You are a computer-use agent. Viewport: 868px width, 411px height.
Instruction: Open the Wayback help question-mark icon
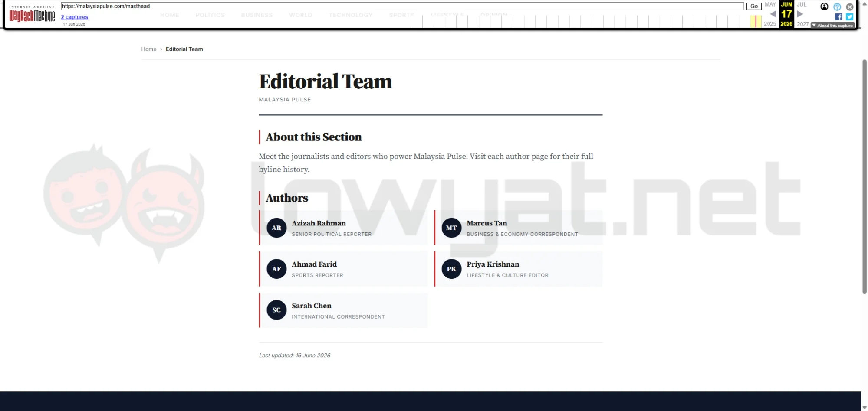(x=837, y=7)
